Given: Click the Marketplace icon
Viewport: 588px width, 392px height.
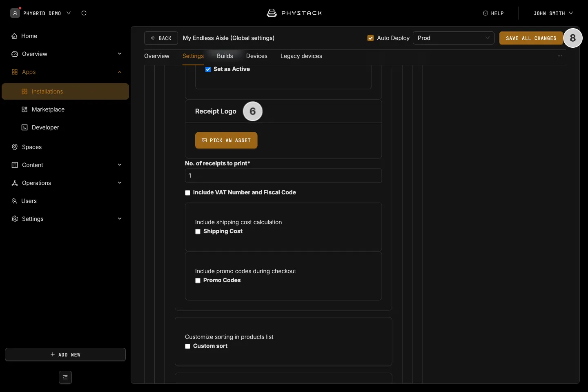Looking at the screenshot, I should pyautogui.click(x=24, y=109).
